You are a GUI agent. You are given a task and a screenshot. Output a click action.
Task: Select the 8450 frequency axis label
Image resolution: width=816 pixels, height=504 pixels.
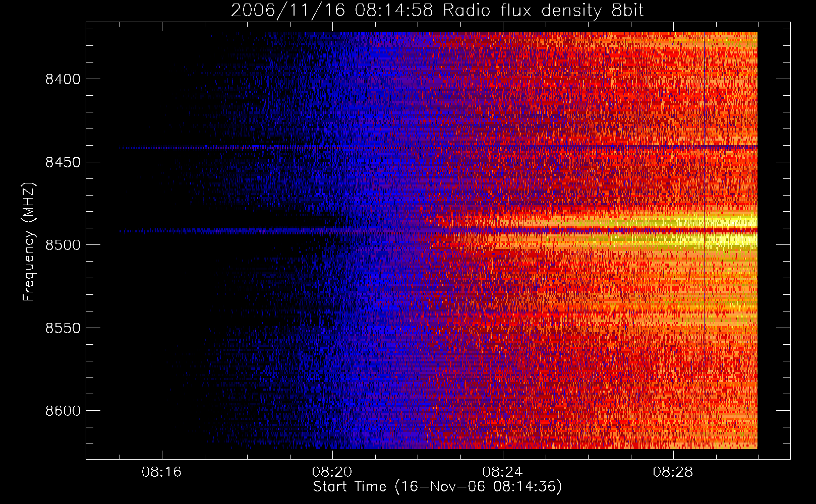63,162
